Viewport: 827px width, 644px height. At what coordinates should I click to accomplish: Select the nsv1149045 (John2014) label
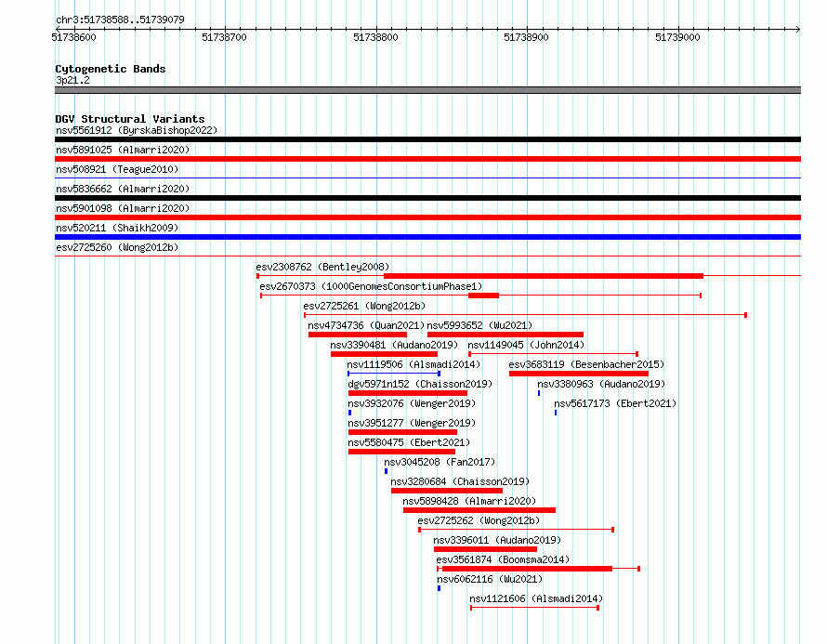click(x=526, y=345)
